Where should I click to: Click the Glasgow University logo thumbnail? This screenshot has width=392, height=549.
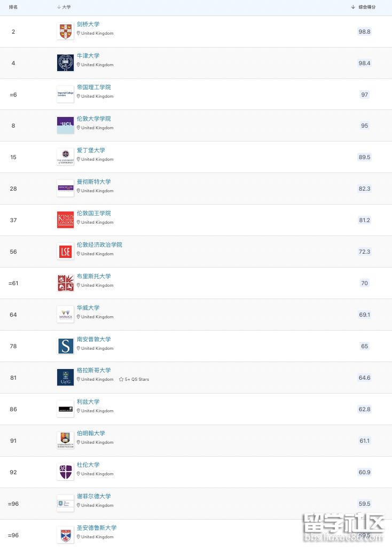65,378
